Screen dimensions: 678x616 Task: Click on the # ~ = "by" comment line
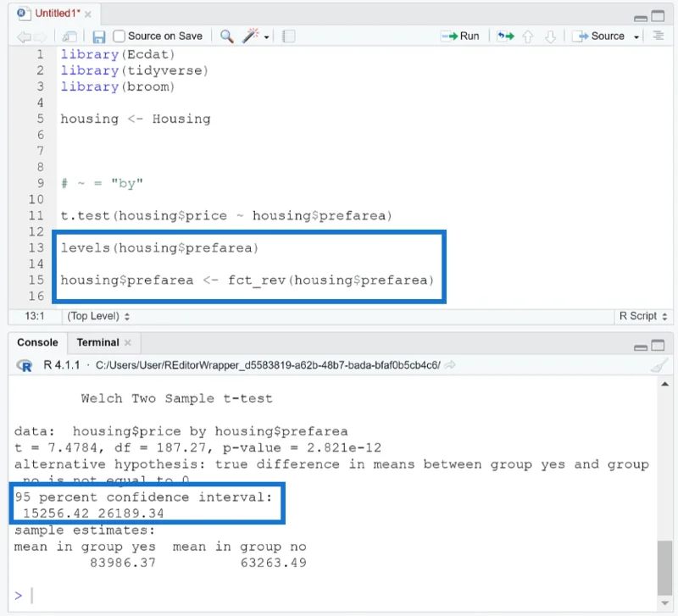coord(102,183)
